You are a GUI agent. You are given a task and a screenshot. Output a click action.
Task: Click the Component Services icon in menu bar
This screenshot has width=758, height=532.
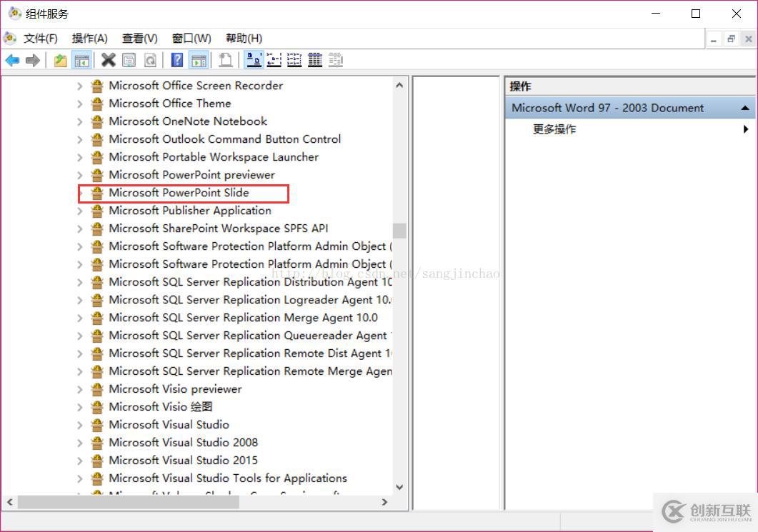[10, 38]
